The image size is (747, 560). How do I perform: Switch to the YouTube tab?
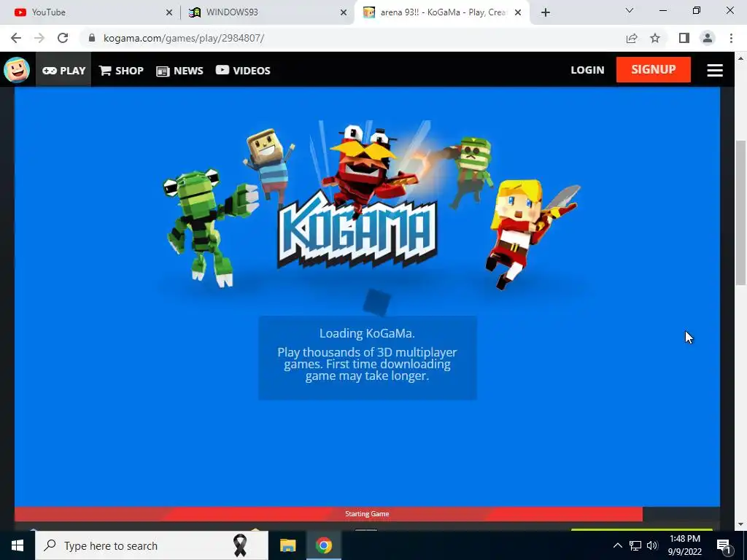[90, 12]
